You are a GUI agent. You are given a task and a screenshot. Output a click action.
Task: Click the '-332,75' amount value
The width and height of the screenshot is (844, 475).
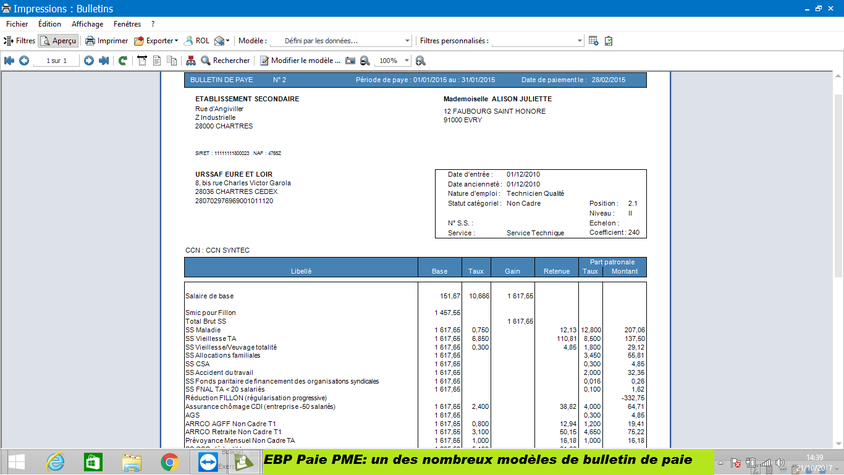pyautogui.click(x=632, y=398)
